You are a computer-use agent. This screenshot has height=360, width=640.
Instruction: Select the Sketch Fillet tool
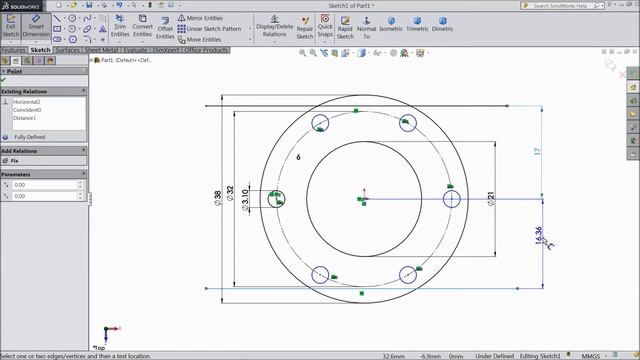87,39
